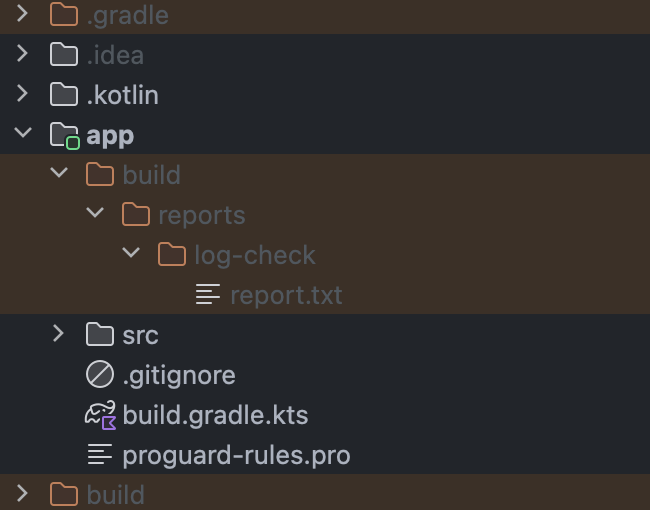Select the proguard-rules.pro label
Image resolution: width=650 pixels, height=510 pixels.
coord(237,456)
